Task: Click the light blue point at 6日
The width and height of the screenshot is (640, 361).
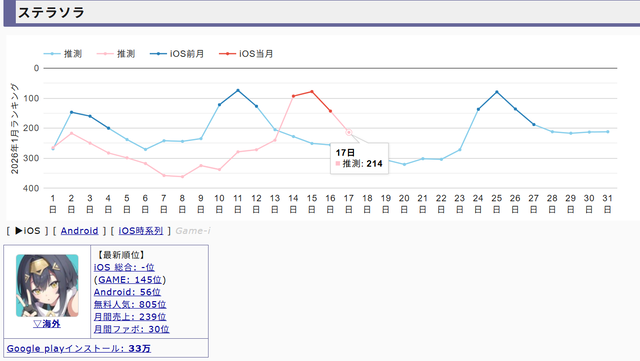Action: (x=145, y=149)
